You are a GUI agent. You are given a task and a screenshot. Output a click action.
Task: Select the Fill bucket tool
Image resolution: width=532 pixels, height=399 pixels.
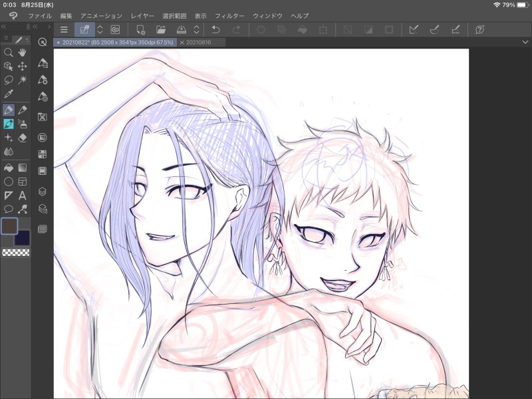tap(9, 168)
